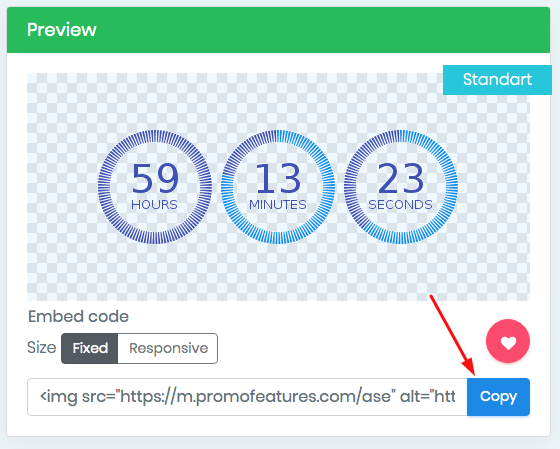Click the SECONDS text label
The width and height of the screenshot is (560, 449).
400,205
